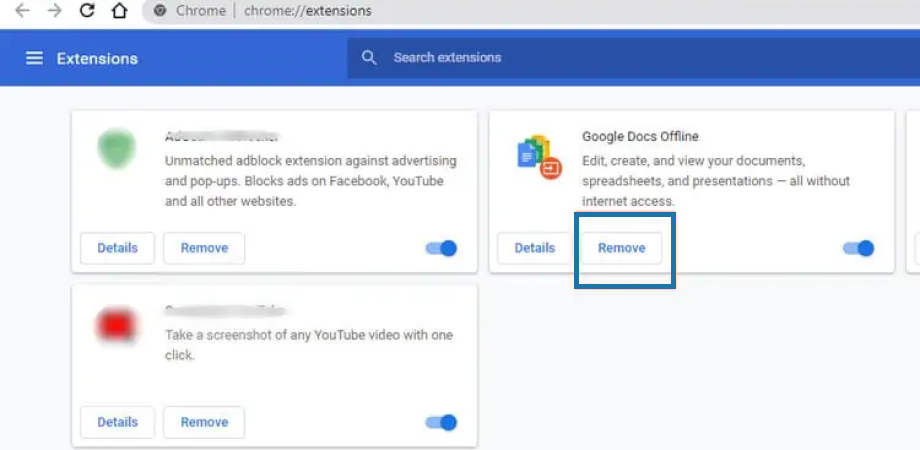Image resolution: width=920 pixels, height=450 pixels.
Task: Reload the page with the refresh icon
Action: [87, 11]
